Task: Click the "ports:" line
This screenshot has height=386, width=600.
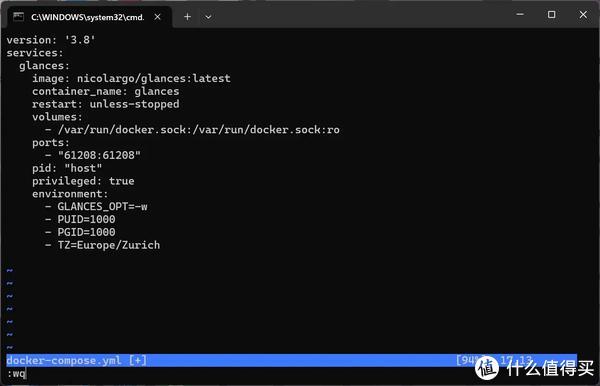Action: click(x=51, y=143)
